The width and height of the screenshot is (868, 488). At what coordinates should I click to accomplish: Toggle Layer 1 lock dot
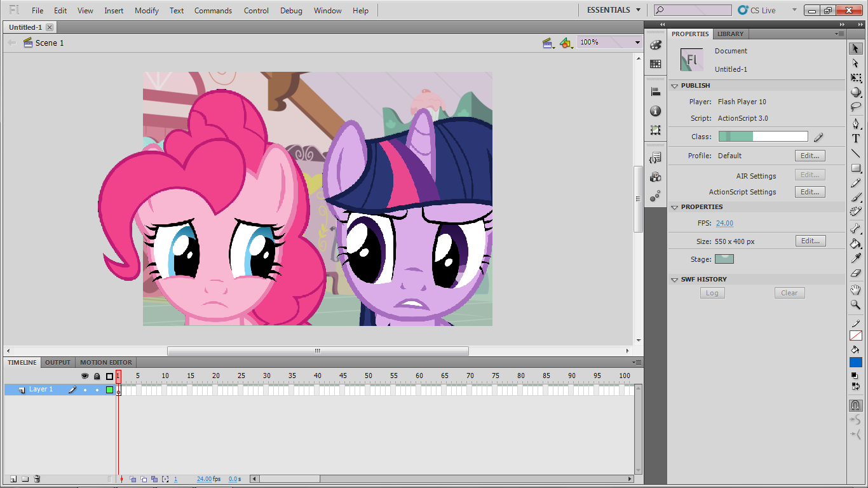pyautogui.click(x=97, y=390)
